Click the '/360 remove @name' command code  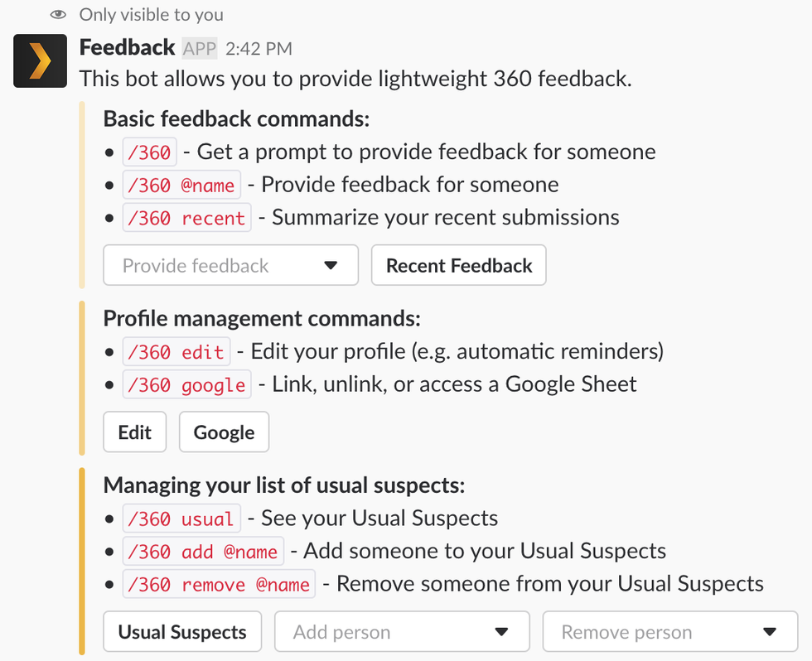pos(219,584)
